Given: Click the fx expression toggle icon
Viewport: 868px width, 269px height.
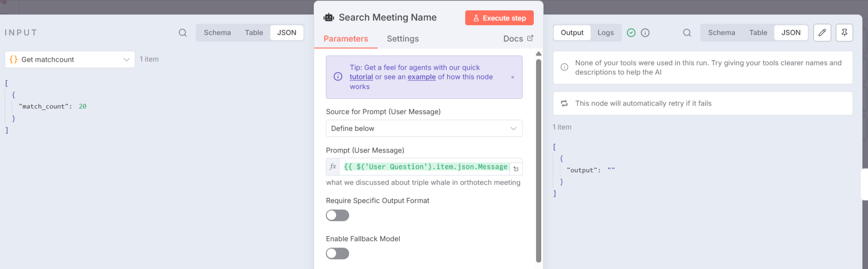Looking at the screenshot, I should [x=333, y=167].
